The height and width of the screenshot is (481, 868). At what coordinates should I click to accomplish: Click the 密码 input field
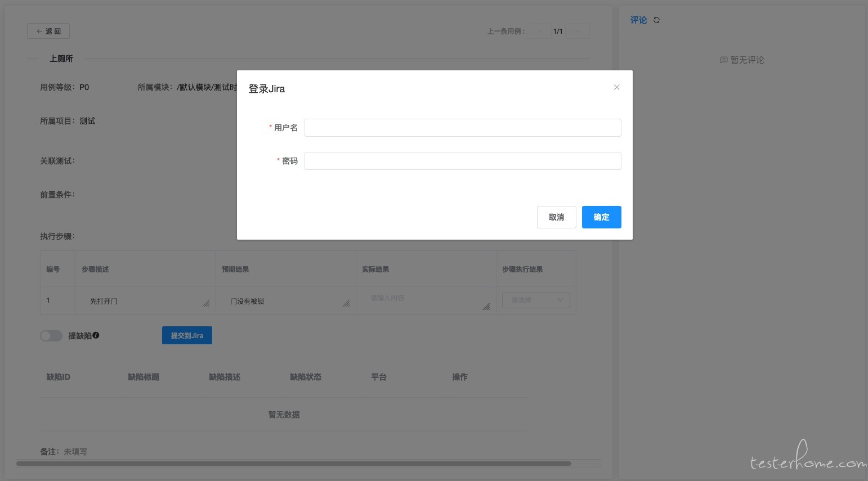[463, 161]
